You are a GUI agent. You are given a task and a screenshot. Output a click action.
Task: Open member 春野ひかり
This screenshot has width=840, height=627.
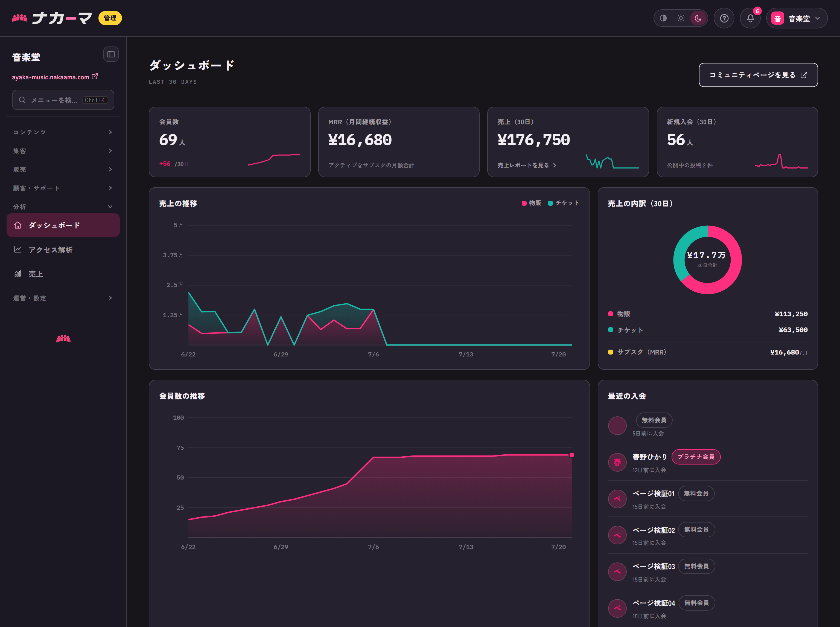click(649, 457)
